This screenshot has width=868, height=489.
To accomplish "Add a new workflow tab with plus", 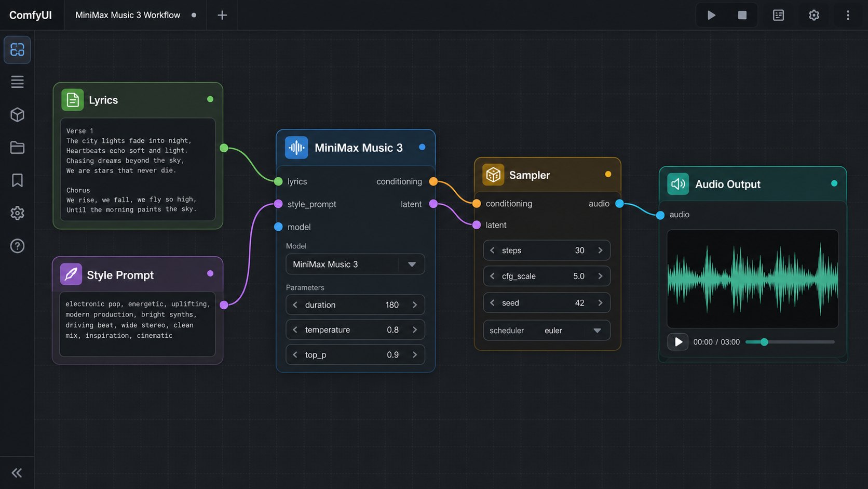I will (x=222, y=15).
